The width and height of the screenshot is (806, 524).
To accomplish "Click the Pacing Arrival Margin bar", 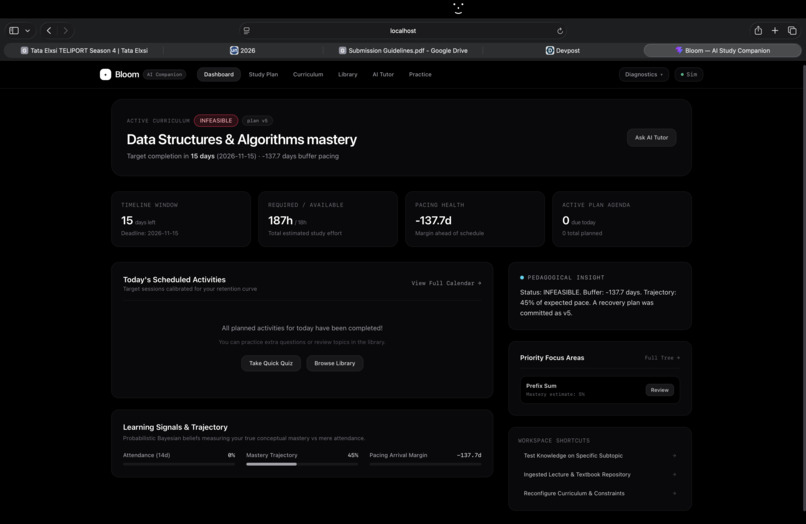I will [426, 464].
